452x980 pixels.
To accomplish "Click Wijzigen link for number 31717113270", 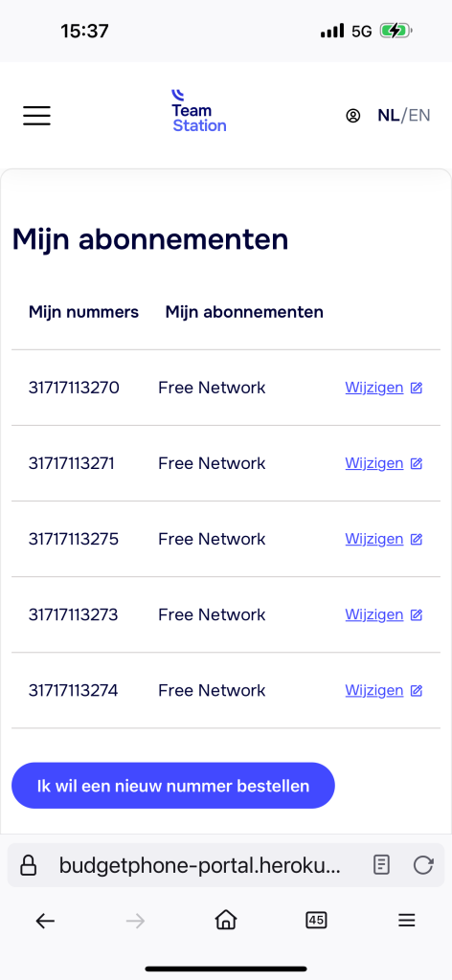I will coord(373,388).
